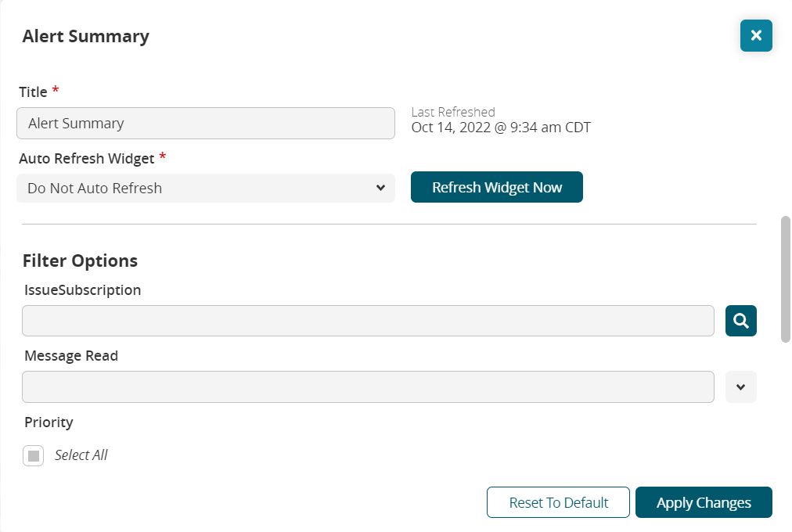This screenshot has width=792, height=532.
Task: Click the Alert Summary dialog heading
Action: [x=85, y=36]
